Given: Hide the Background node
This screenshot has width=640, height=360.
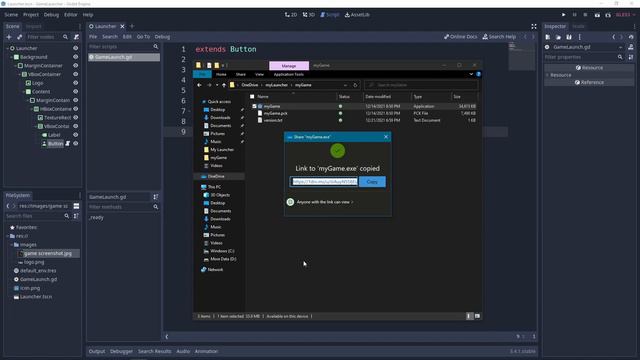Looking at the screenshot, I should (76, 57).
